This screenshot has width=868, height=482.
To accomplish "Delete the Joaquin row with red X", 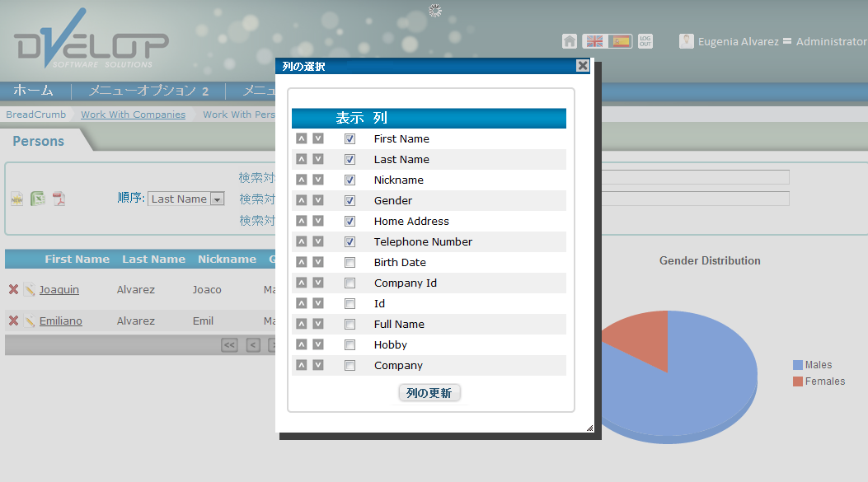I will click(13, 289).
